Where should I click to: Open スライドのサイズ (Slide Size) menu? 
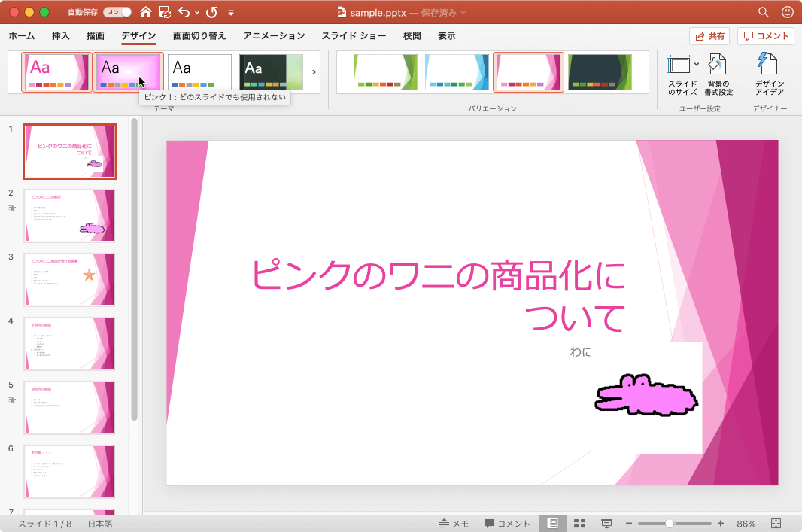click(682, 75)
